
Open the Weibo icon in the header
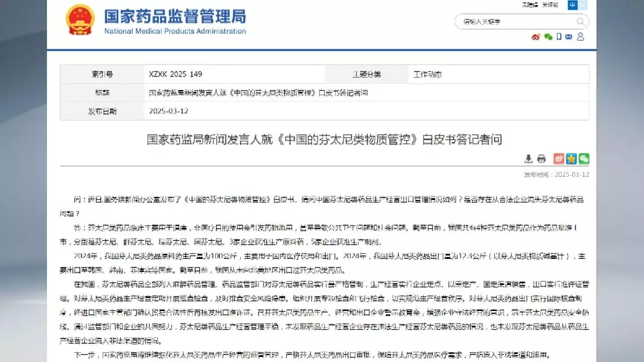pyautogui.click(x=536, y=37)
